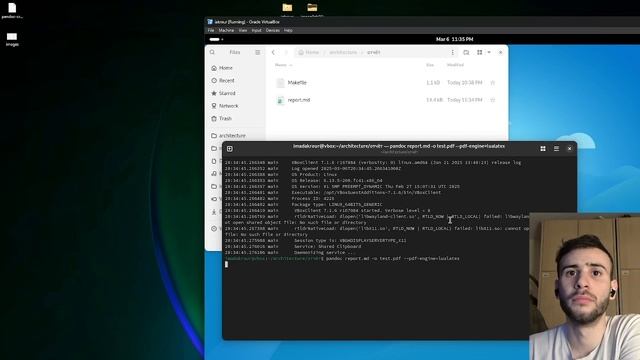Select the second folder icon at the screen top
The width and height of the screenshot is (640, 360).
312,7
